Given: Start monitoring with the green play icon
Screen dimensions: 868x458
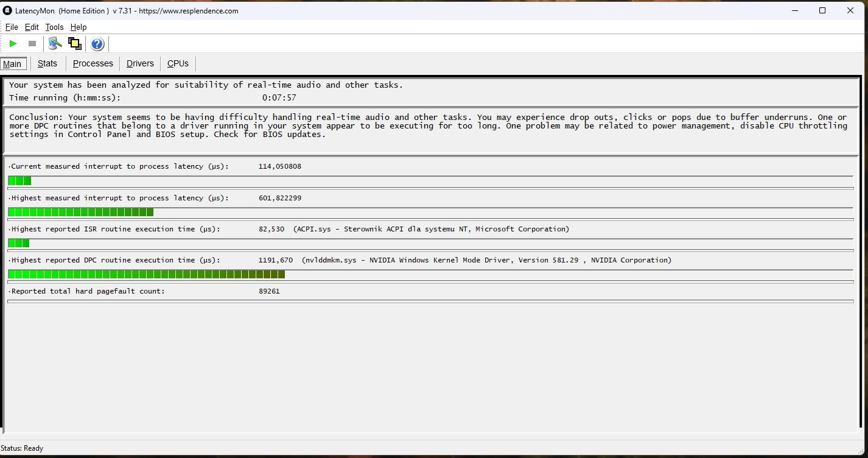Looking at the screenshot, I should click(x=13, y=44).
